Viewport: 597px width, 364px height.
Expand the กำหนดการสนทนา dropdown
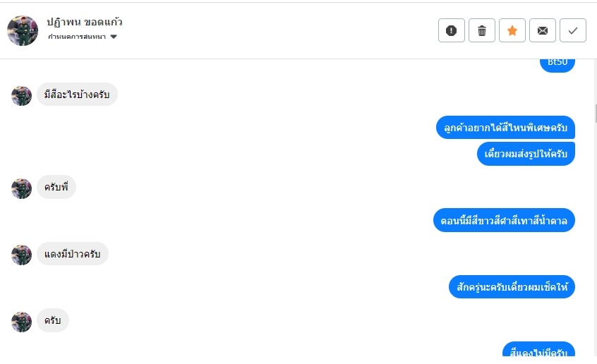tap(113, 37)
